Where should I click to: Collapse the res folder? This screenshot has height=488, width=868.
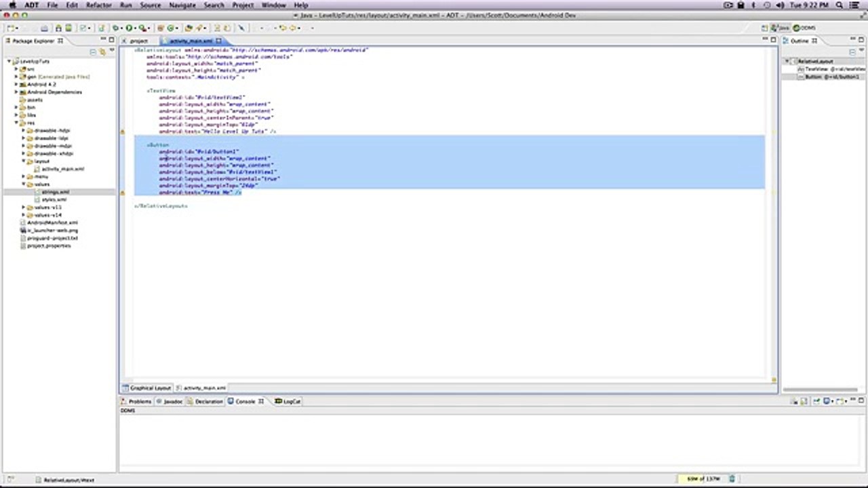(x=16, y=123)
